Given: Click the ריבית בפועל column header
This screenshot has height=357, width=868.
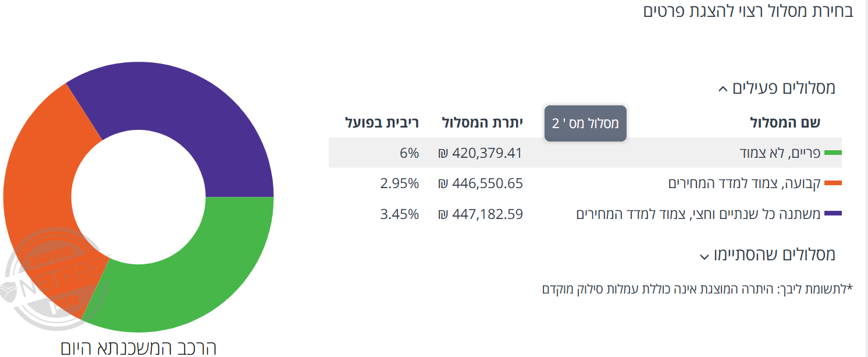Looking at the screenshot, I should [x=382, y=123].
